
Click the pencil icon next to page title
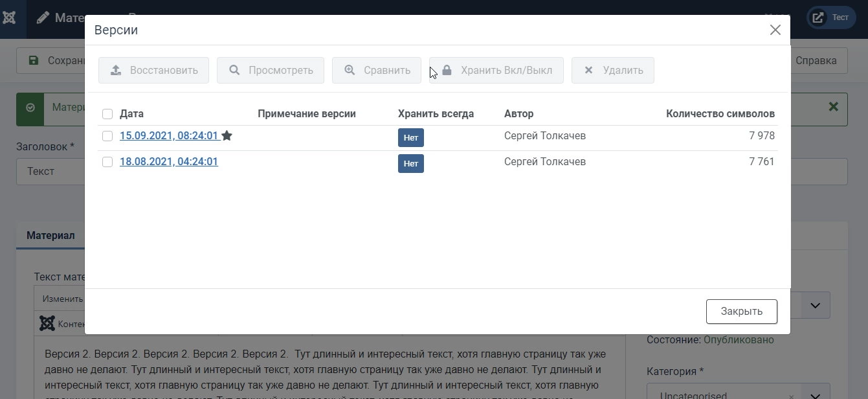[43, 18]
